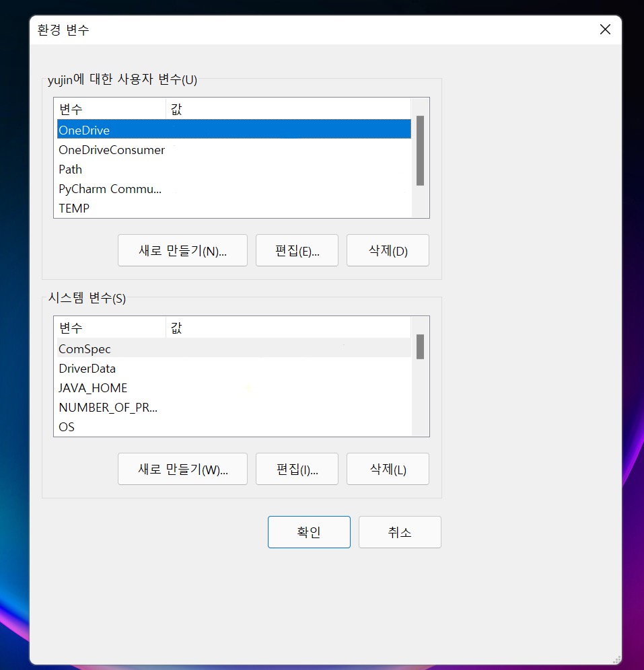The width and height of the screenshot is (644, 670).
Task: Select the Path user variable
Action: point(234,170)
